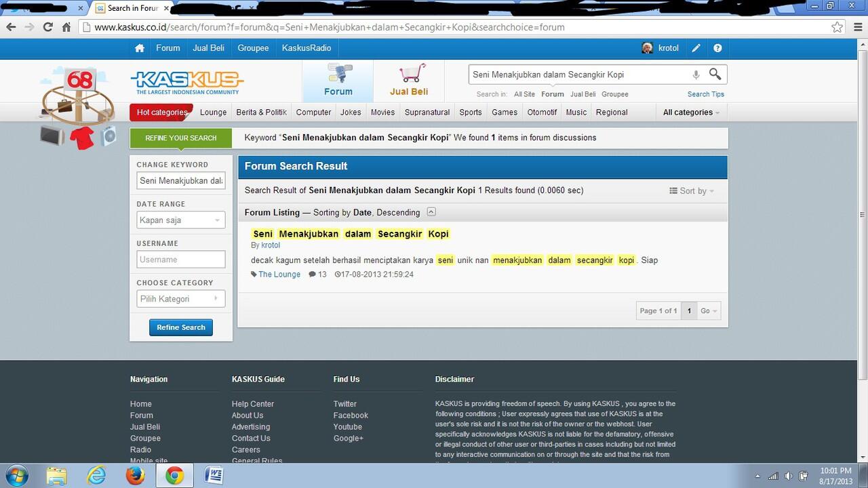Open the Windows Start menu
The height and width of the screenshot is (488, 868).
16,475
